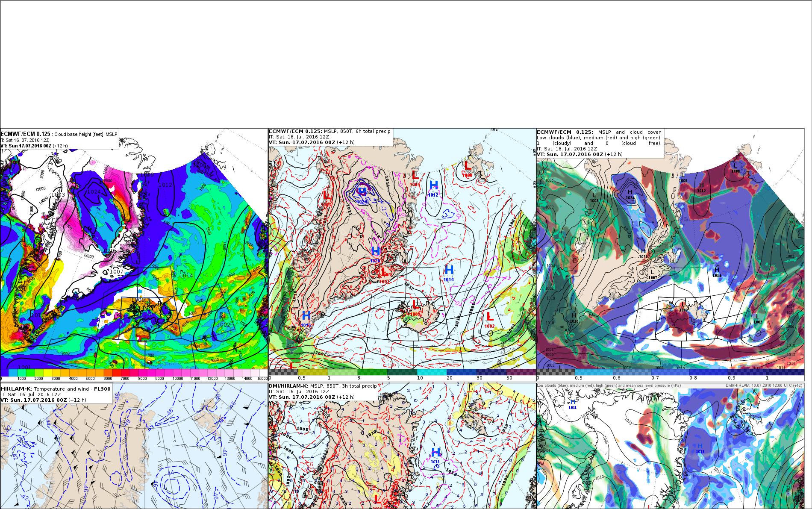Select the blue H 1020 marker in 6h precip map

click(x=375, y=254)
